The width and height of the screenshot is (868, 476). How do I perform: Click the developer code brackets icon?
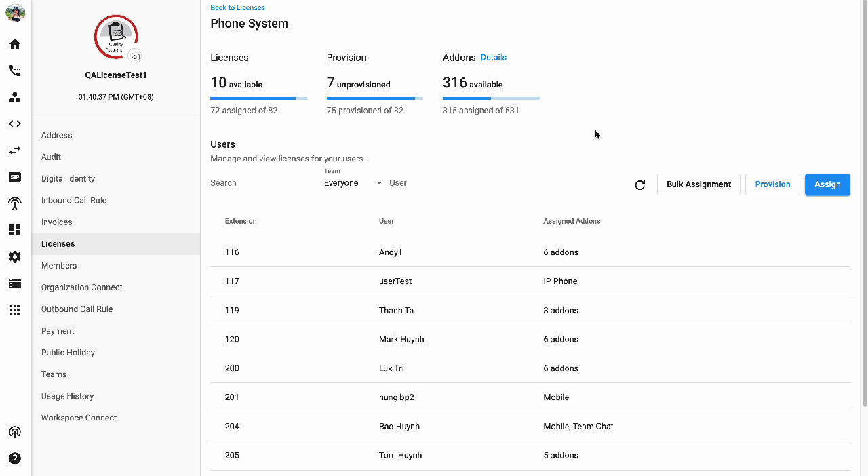click(14, 124)
